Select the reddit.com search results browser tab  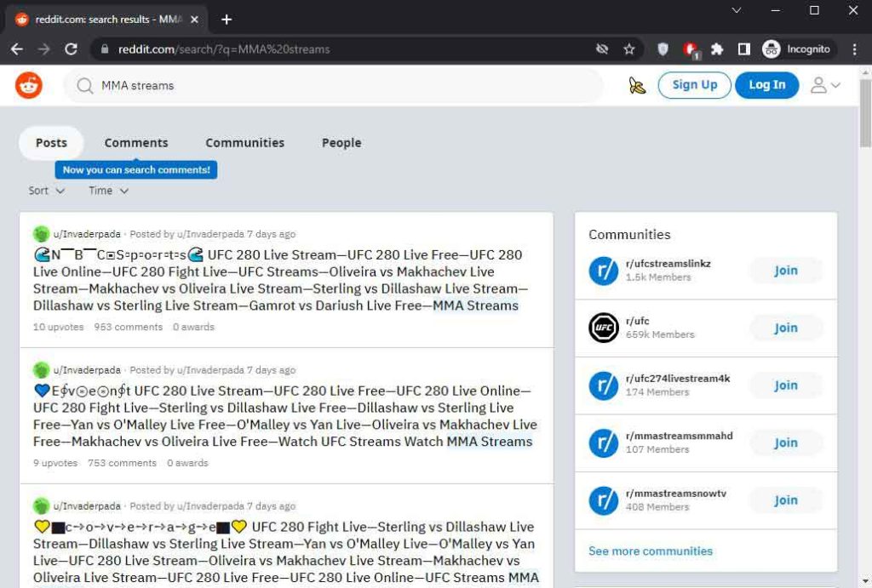click(x=106, y=20)
